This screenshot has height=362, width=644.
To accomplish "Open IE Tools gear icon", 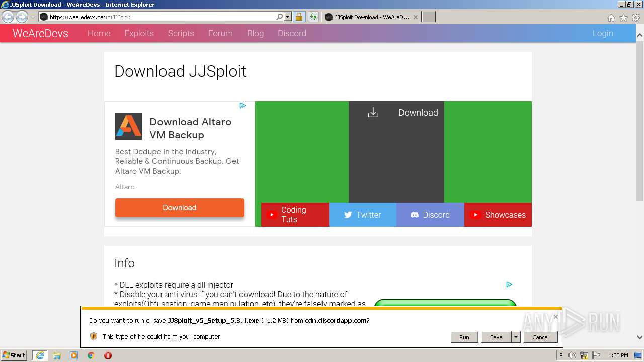I will tap(636, 18).
